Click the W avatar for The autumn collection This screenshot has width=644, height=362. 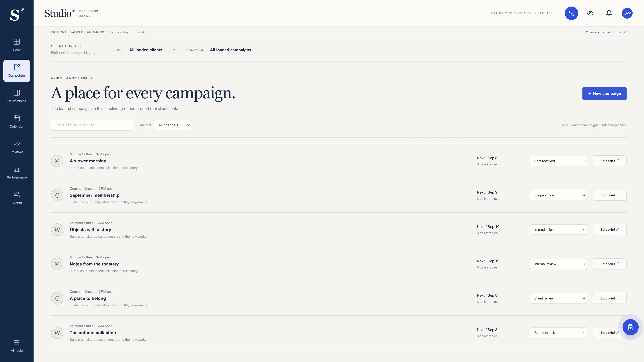tap(57, 333)
